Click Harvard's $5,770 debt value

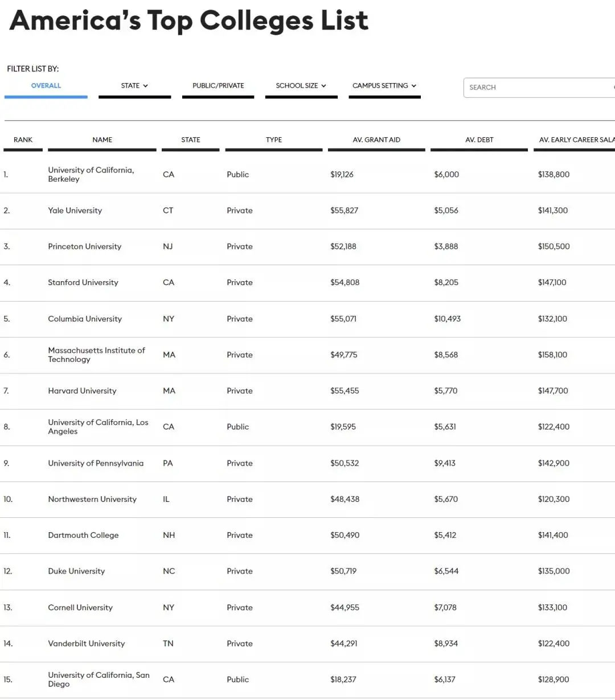(446, 391)
